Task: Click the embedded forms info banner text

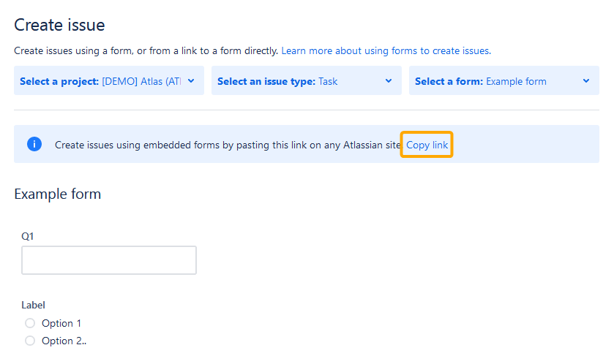Action: tap(228, 145)
